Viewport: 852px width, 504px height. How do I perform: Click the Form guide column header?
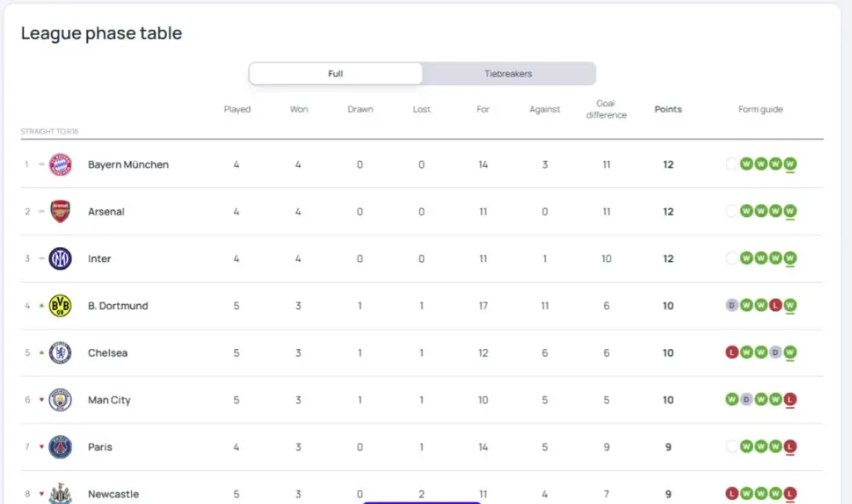760,110
